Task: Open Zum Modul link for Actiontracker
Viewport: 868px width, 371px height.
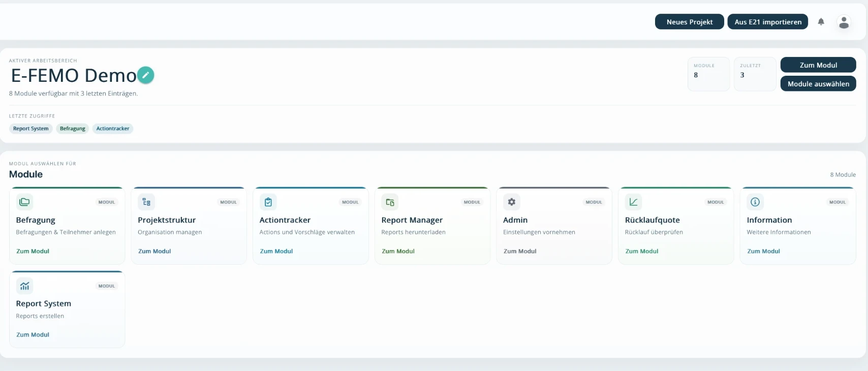Action: (276, 251)
